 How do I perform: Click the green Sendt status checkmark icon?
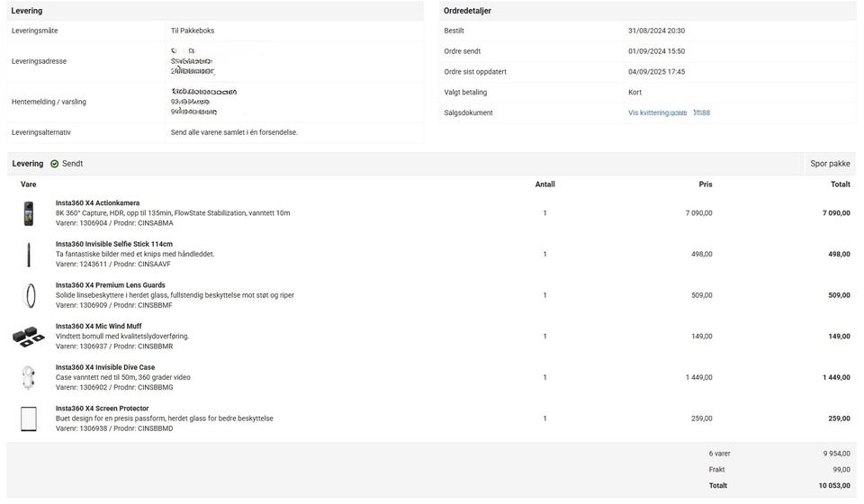[55, 164]
